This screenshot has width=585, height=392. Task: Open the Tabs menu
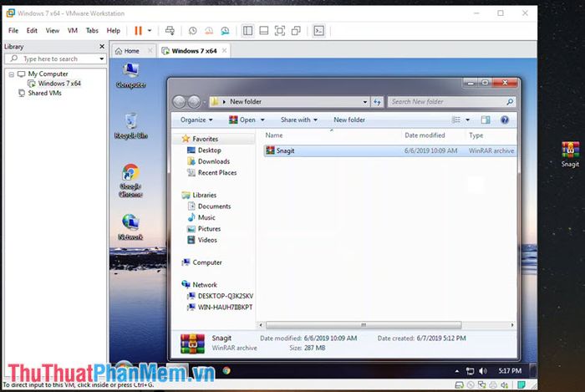point(92,31)
